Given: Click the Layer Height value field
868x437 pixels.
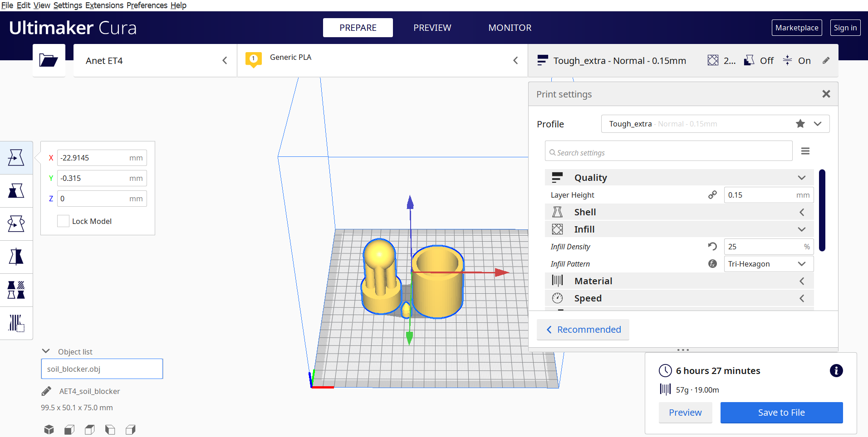Looking at the screenshot, I should point(769,194).
